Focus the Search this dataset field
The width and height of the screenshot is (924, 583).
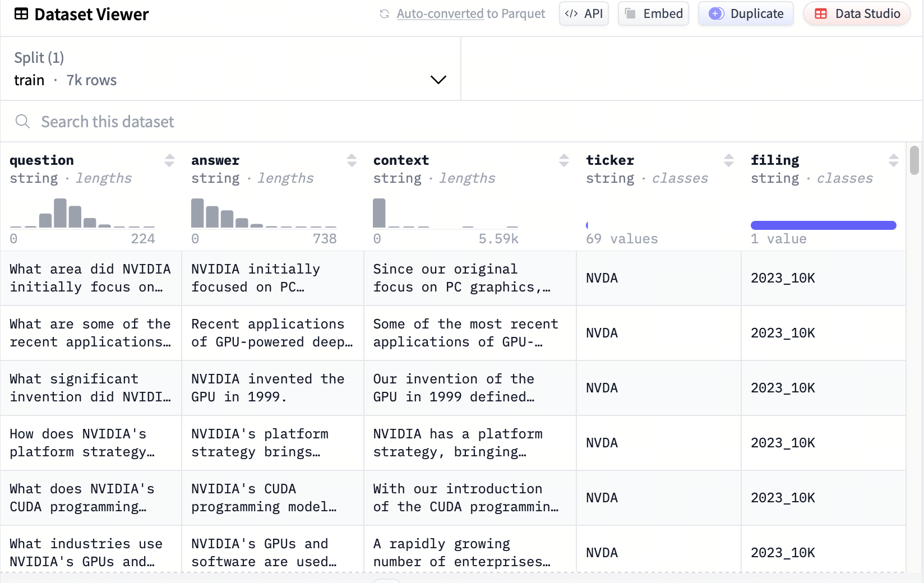tap(461, 122)
